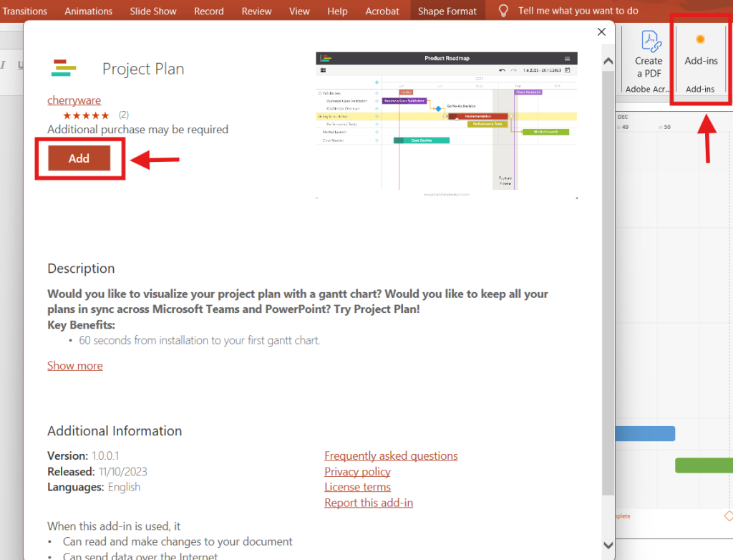Screen dimensions: 733x560
Task: Click the dialog scroll-up arrow
Action: [608, 61]
